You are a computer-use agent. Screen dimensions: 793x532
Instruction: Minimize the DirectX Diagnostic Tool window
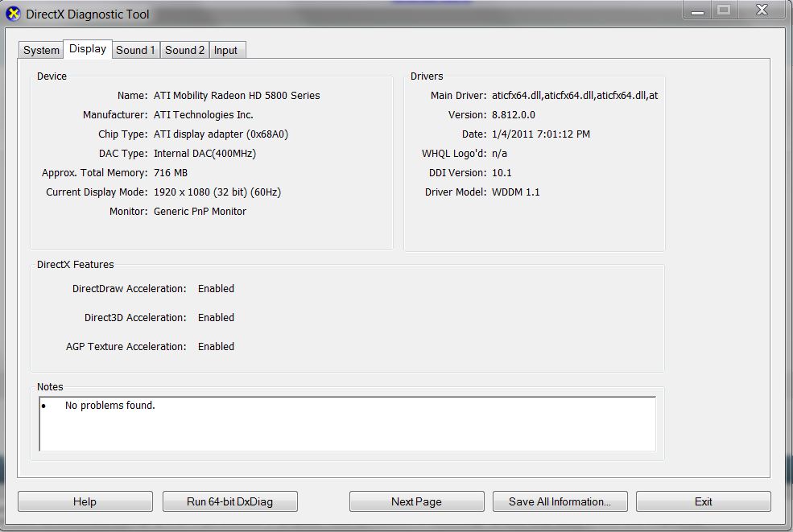point(697,10)
